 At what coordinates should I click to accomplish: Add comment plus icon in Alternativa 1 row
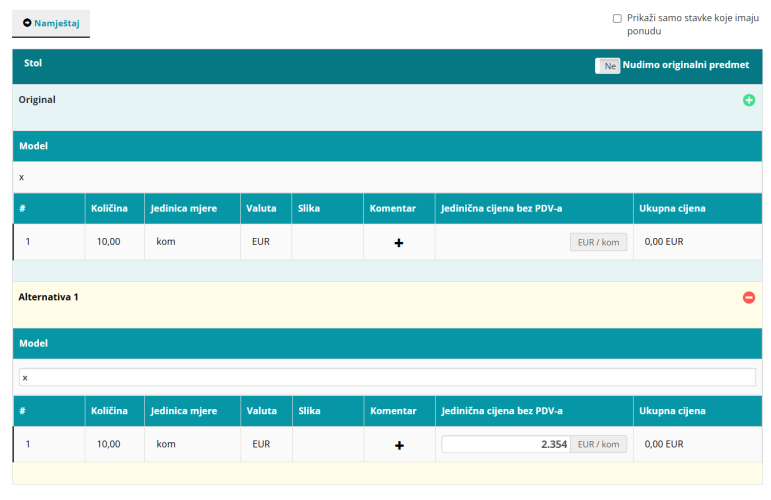[x=399, y=445]
